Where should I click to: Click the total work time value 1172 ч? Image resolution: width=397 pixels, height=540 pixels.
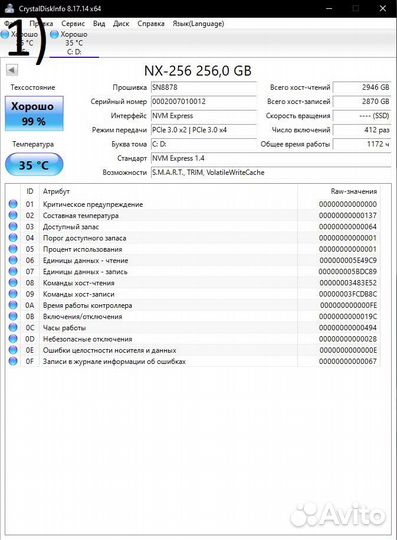point(362,144)
